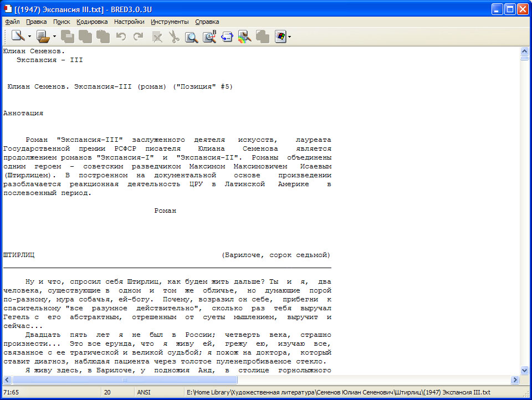Click the rainbow brush highlighting icon
Screen dimensions: 532x400
click(244, 37)
